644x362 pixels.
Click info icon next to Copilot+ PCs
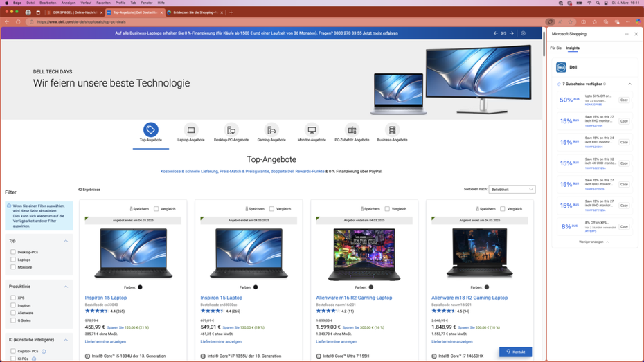coord(44,352)
